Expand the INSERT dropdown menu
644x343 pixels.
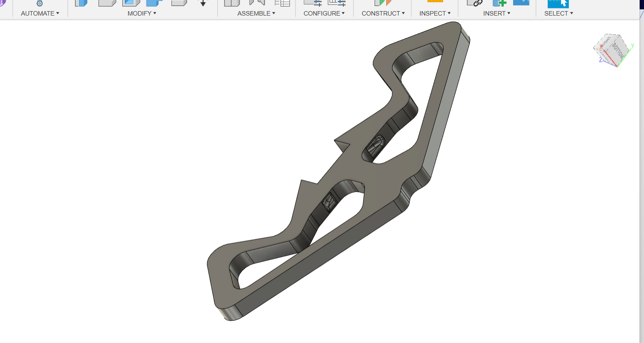[x=497, y=13]
